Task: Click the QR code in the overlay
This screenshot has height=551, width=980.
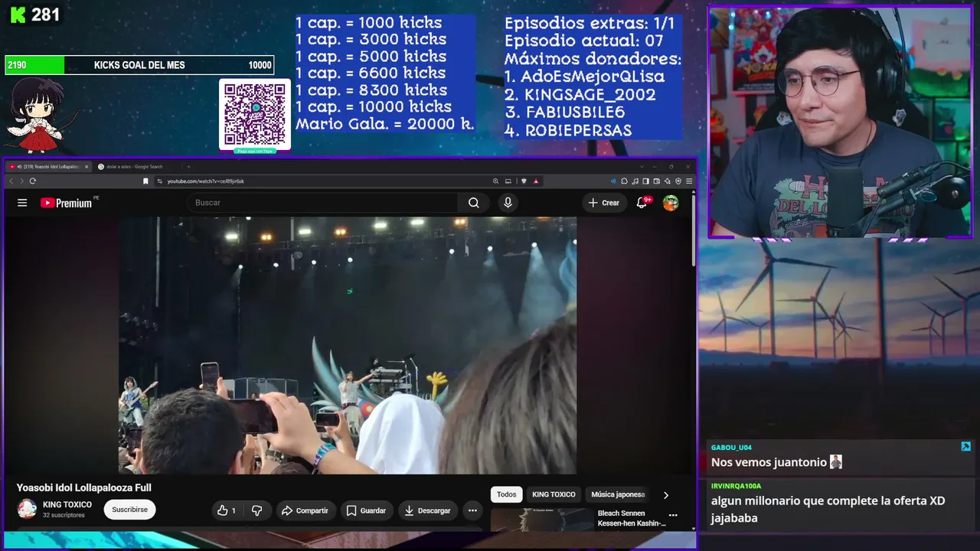Action: pos(255,114)
